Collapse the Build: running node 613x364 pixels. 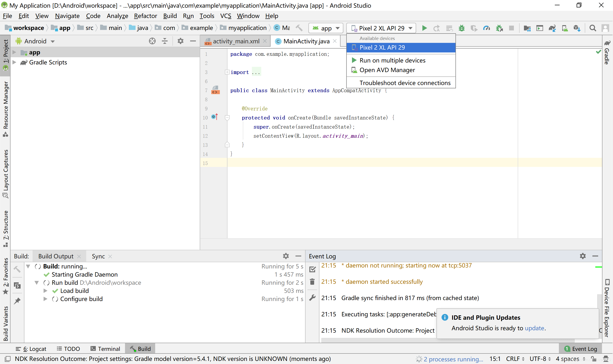coord(28,266)
